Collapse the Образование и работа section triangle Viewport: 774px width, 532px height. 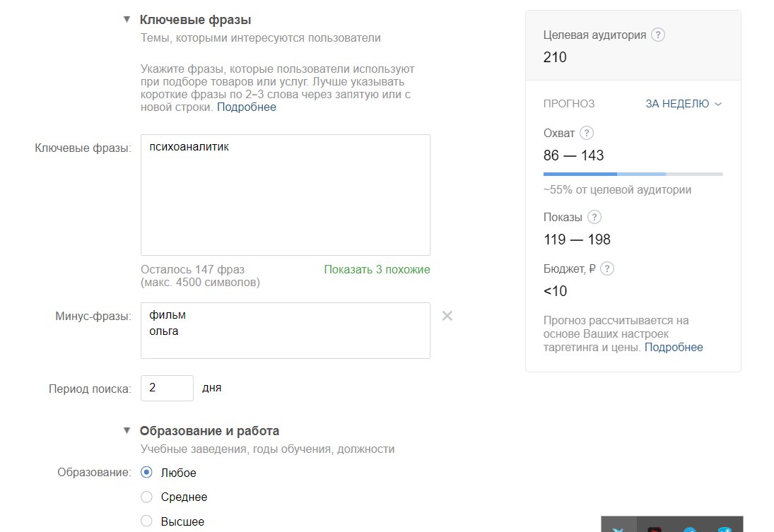(x=127, y=430)
